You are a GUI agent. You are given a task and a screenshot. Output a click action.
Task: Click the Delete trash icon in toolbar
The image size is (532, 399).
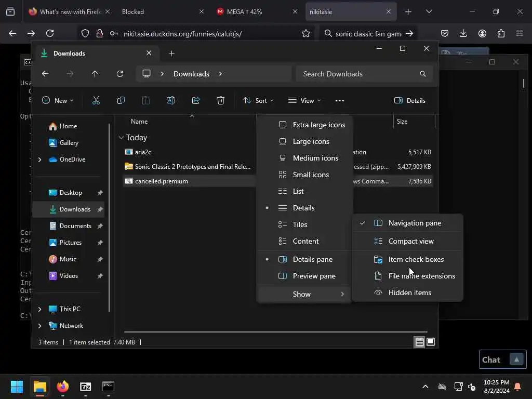pyautogui.click(x=220, y=100)
